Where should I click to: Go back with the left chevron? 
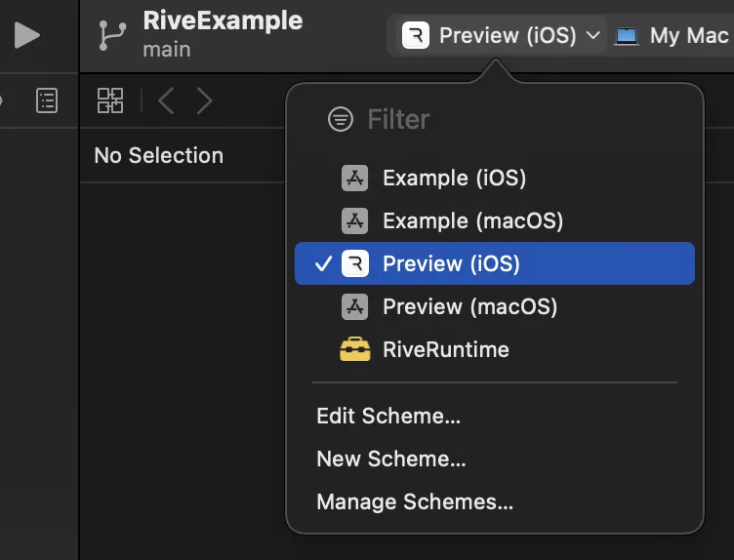tap(166, 100)
